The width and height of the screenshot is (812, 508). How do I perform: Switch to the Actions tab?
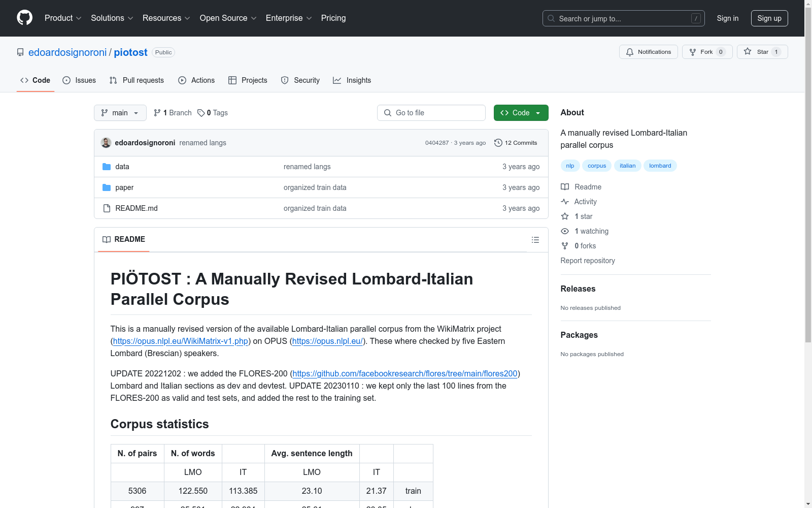[196, 80]
